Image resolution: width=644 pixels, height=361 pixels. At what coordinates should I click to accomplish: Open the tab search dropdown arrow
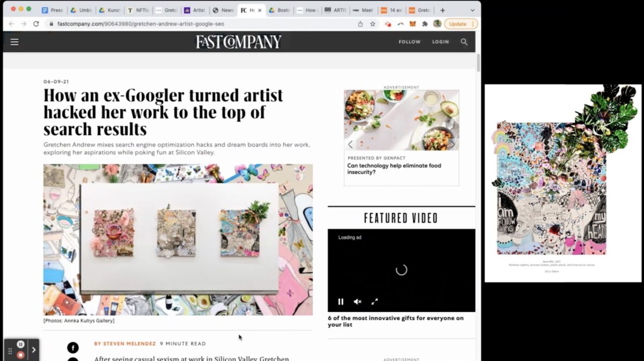point(472,10)
